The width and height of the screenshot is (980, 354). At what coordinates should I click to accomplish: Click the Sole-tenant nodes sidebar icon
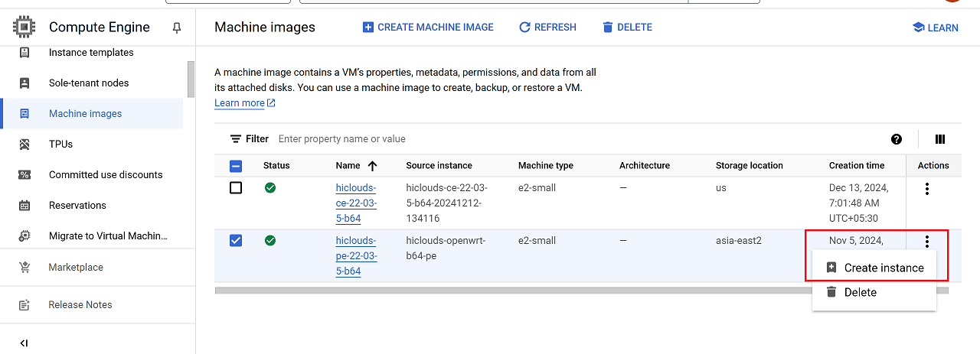[x=24, y=83]
